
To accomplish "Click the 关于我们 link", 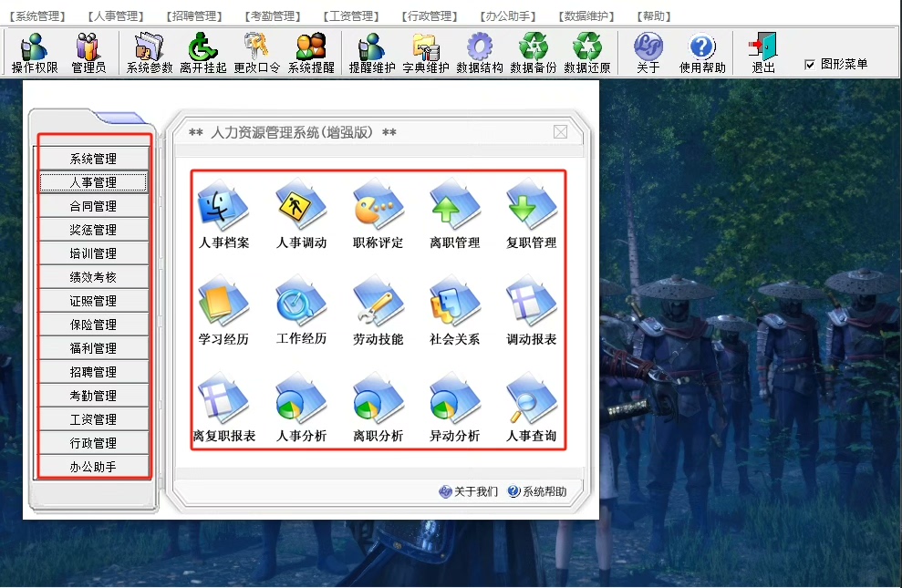I will point(469,491).
